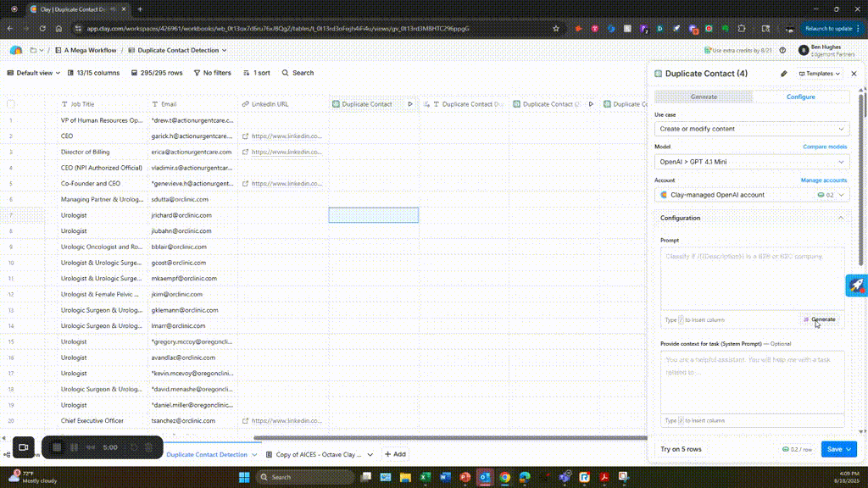Click the pencil rename icon beside Duplicate Contact (4)
Image resolution: width=868 pixels, height=488 pixels.
coord(784,74)
